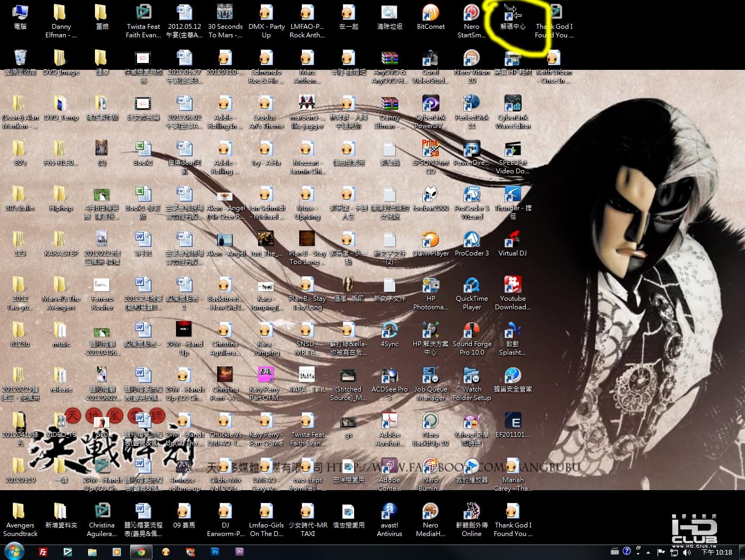Open the system tray volume control
This screenshot has width=745, height=560.
tap(686, 552)
